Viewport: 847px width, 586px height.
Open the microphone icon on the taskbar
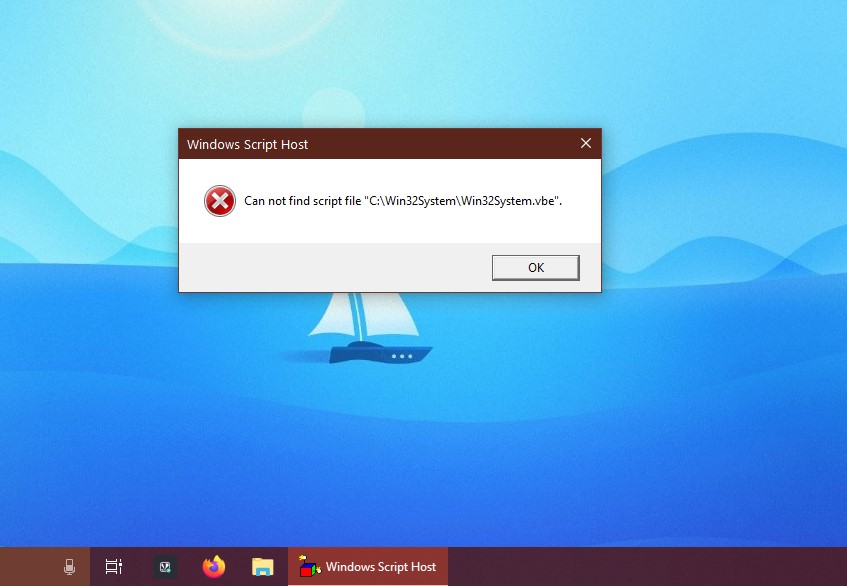pos(69,567)
